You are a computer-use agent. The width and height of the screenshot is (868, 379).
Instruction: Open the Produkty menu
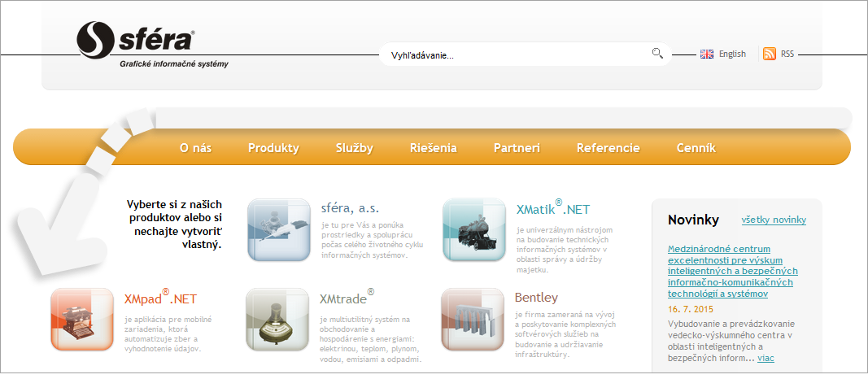tap(273, 148)
